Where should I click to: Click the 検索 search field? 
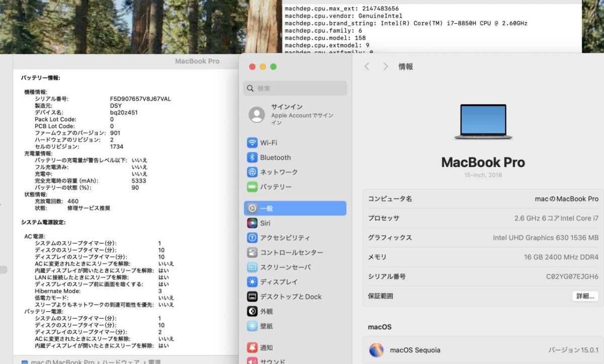pyautogui.click(x=294, y=88)
